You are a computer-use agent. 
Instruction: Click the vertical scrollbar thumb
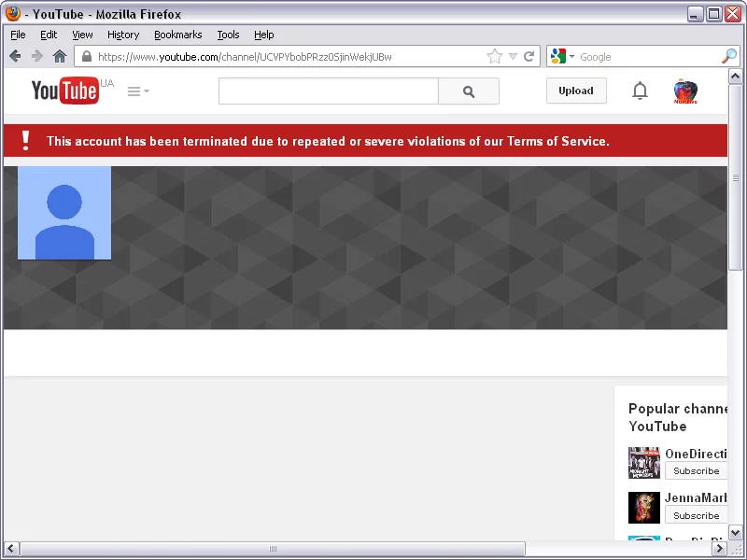[x=735, y=177]
